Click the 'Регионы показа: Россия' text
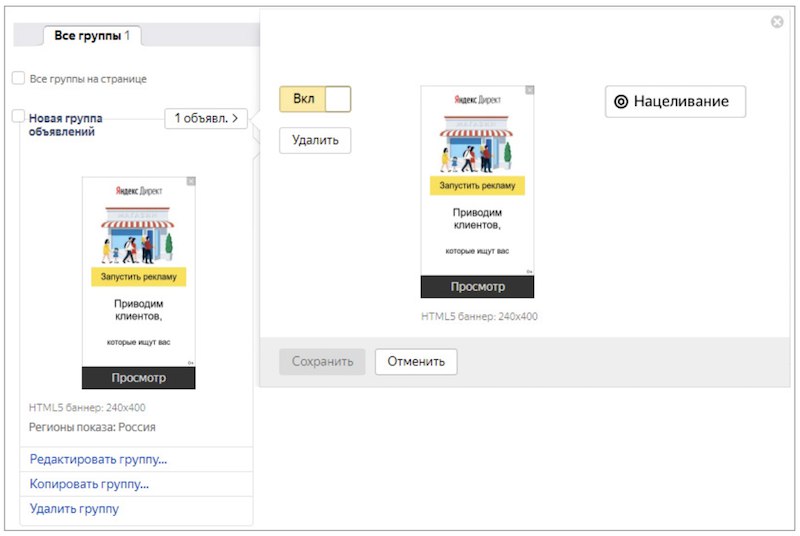800x536 pixels. click(x=92, y=427)
